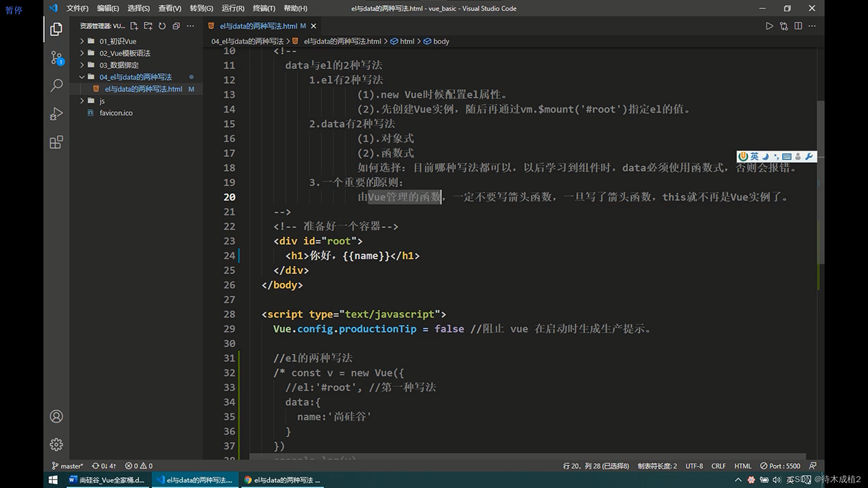The width and height of the screenshot is (868, 488).
Task: Collapse the 04_el与data的两种写法 folder
Action: (136, 77)
